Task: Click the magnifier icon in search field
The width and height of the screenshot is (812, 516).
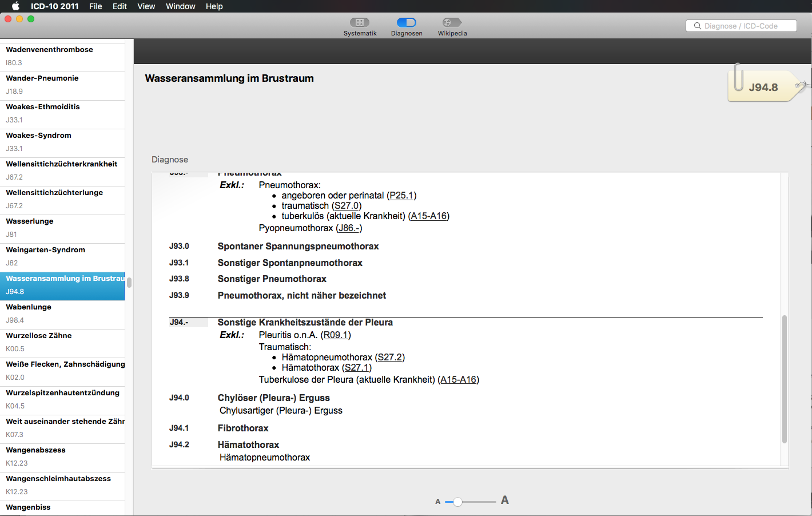Action: click(x=697, y=26)
